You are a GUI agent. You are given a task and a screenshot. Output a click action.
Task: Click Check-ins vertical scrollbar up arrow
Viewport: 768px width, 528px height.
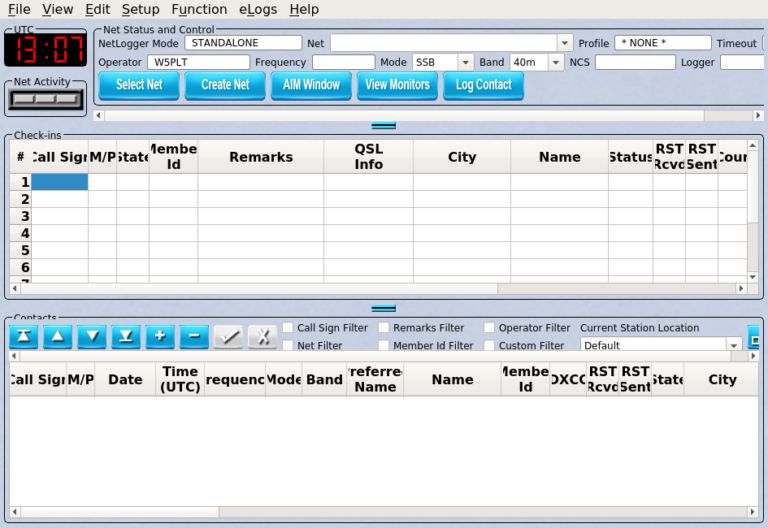click(x=752, y=145)
